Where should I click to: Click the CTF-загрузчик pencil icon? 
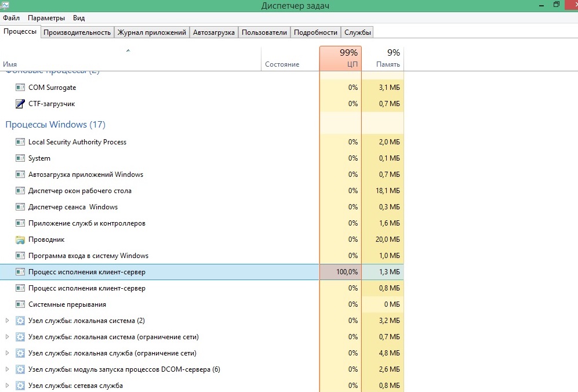coord(20,104)
